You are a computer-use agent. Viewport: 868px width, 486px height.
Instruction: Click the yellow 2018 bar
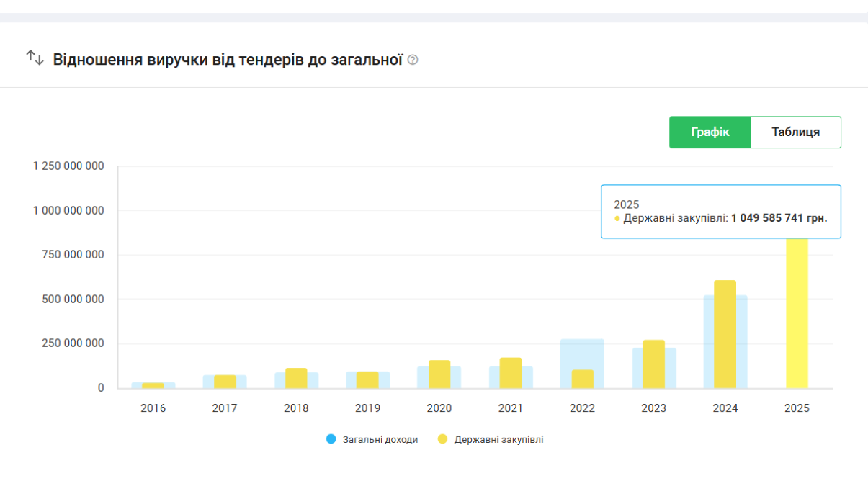[x=296, y=378]
